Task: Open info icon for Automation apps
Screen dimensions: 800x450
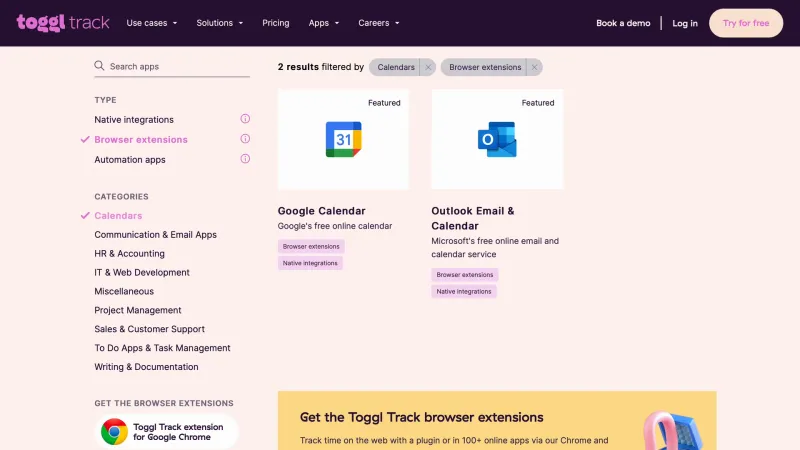Action: click(x=245, y=159)
